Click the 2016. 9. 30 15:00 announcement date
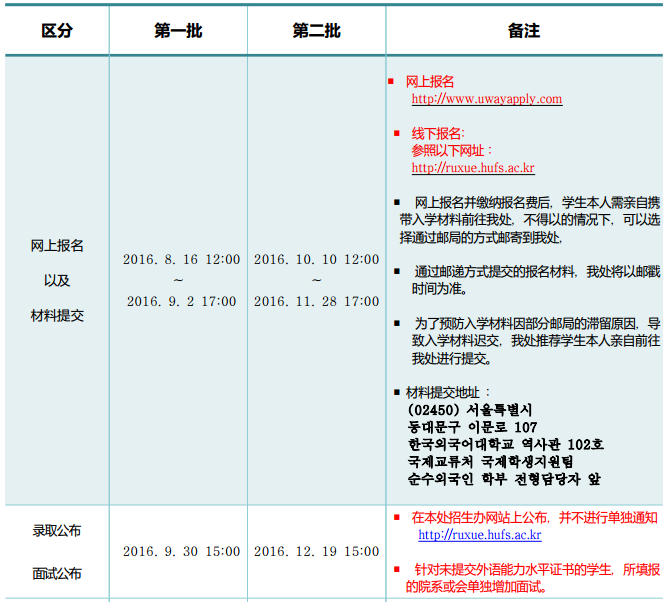Viewport: 671px width, 602px height. pos(181,551)
